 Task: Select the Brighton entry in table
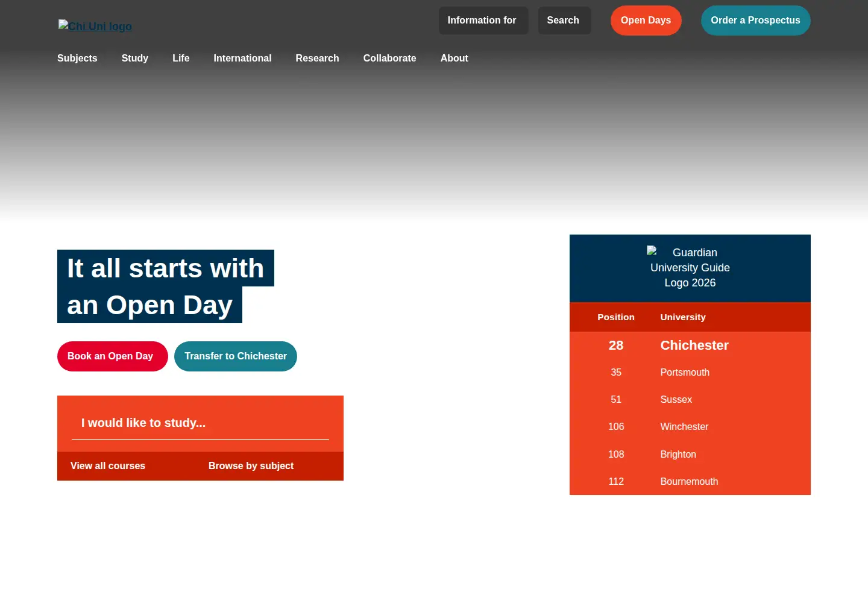coord(690,455)
